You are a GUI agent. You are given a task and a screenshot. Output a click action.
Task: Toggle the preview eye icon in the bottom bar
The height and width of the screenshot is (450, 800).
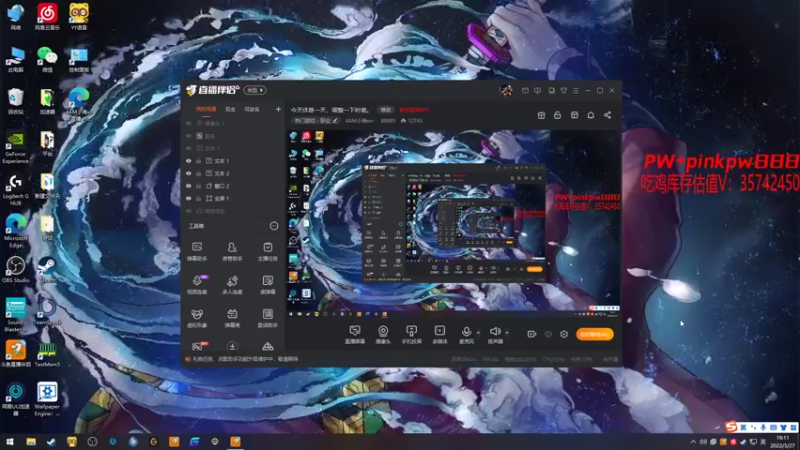click(x=548, y=334)
